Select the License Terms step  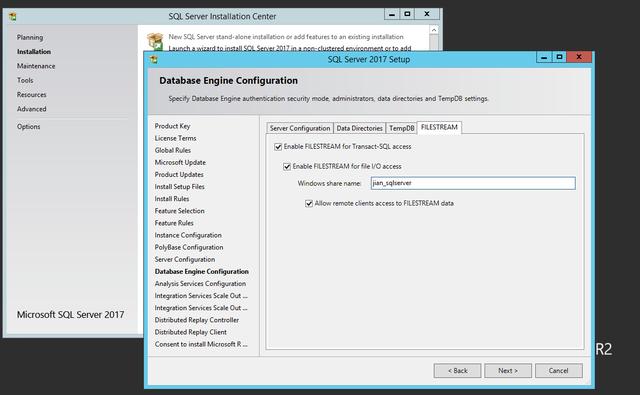176,138
